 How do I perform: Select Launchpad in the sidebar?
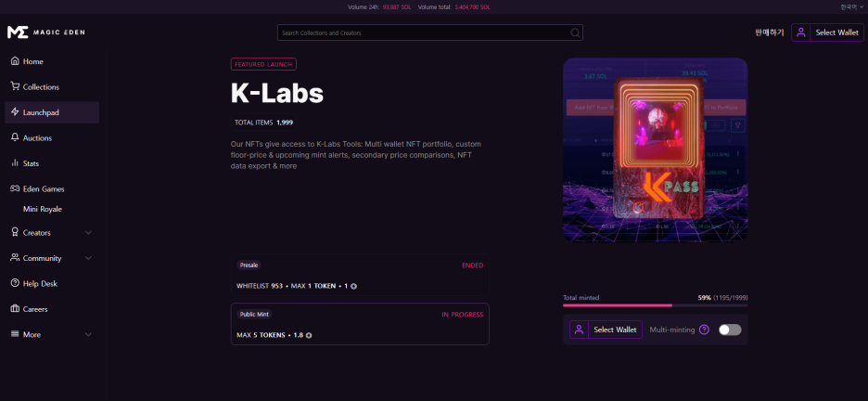[x=52, y=112]
